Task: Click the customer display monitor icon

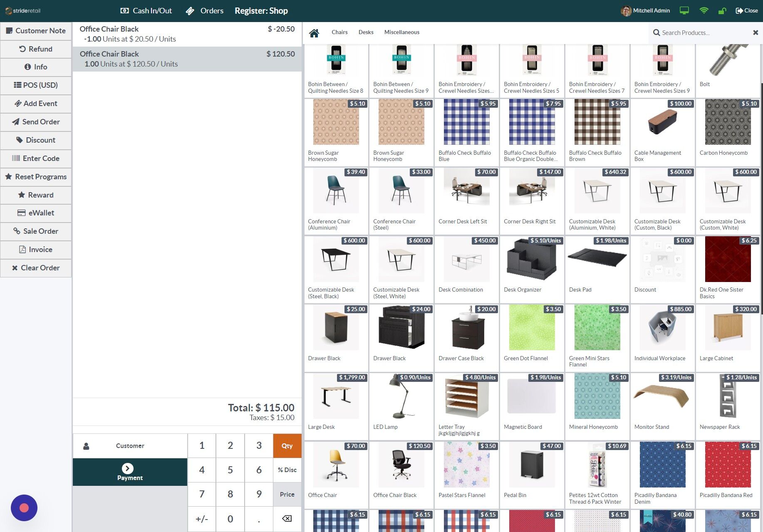Action: 684,11
